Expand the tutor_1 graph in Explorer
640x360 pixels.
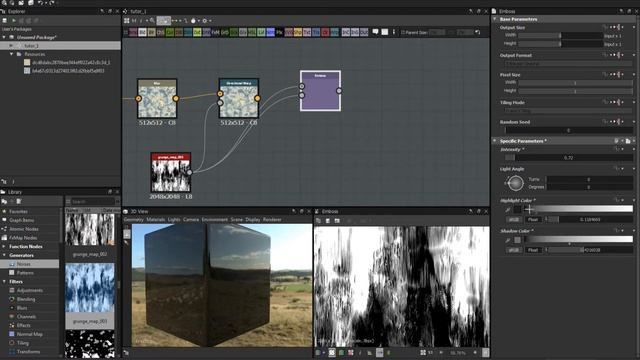click(x=11, y=46)
